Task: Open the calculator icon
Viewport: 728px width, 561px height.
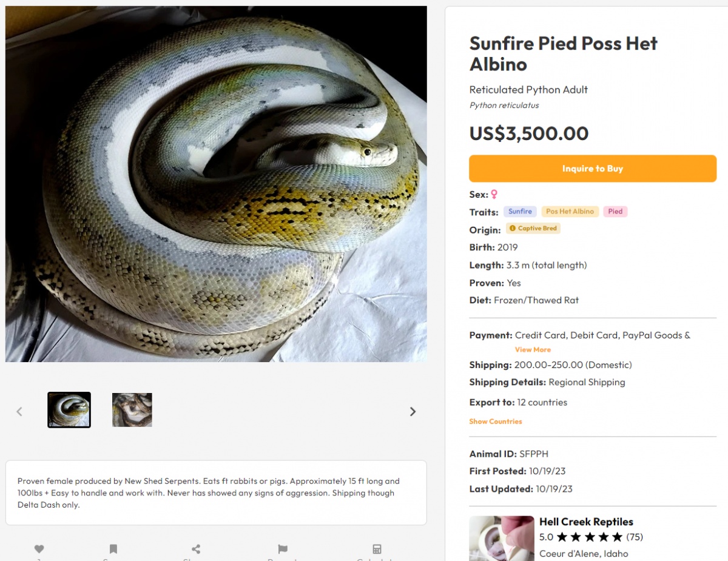Action: pyautogui.click(x=377, y=549)
